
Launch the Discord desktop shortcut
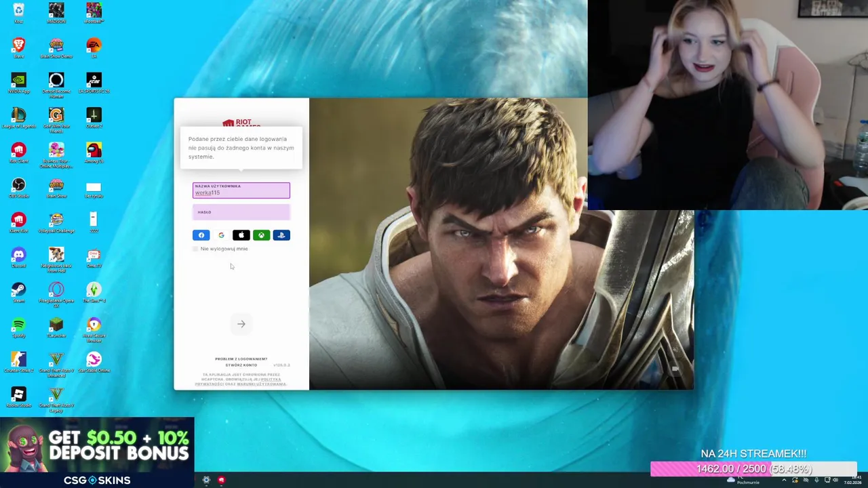pos(18,258)
